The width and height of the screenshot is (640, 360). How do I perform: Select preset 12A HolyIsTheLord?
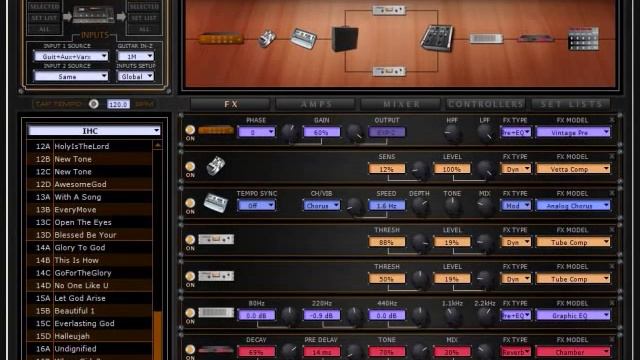pyautogui.click(x=90, y=146)
